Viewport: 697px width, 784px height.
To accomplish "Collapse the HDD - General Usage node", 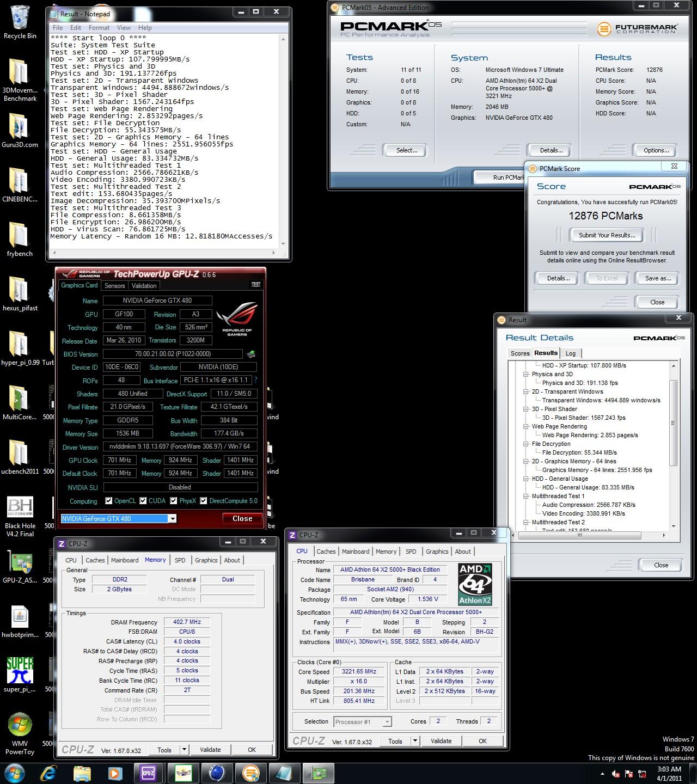I will pyautogui.click(x=526, y=479).
